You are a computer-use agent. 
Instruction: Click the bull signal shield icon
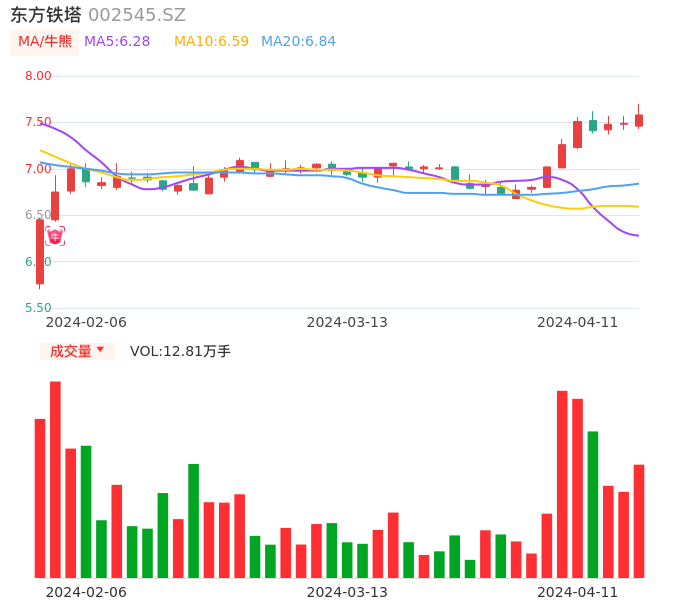pos(55,236)
